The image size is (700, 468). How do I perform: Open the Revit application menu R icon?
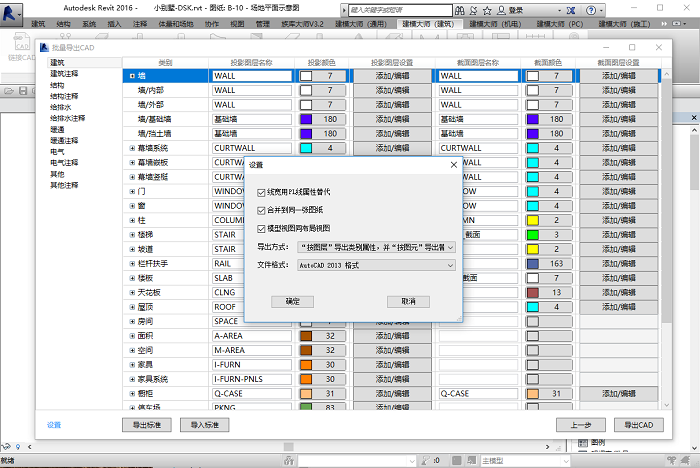coord(11,13)
